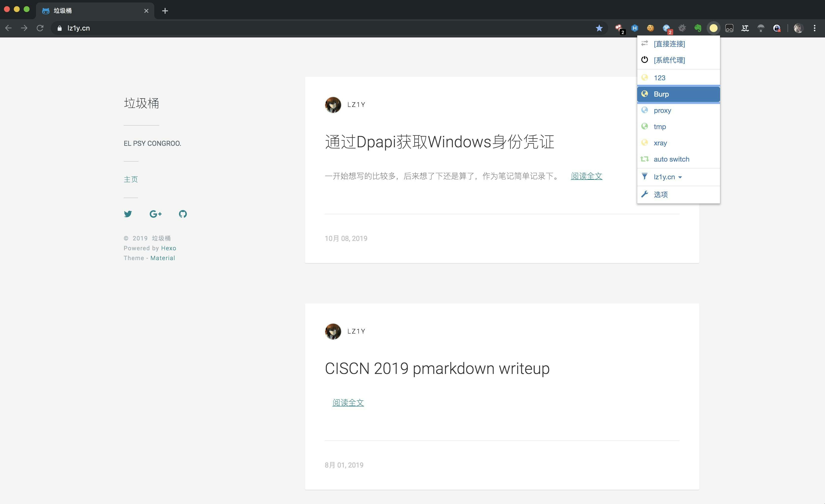The height and width of the screenshot is (504, 825).
Task: Switch proxy to direct connection [直接连接]
Action: pos(669,44)
